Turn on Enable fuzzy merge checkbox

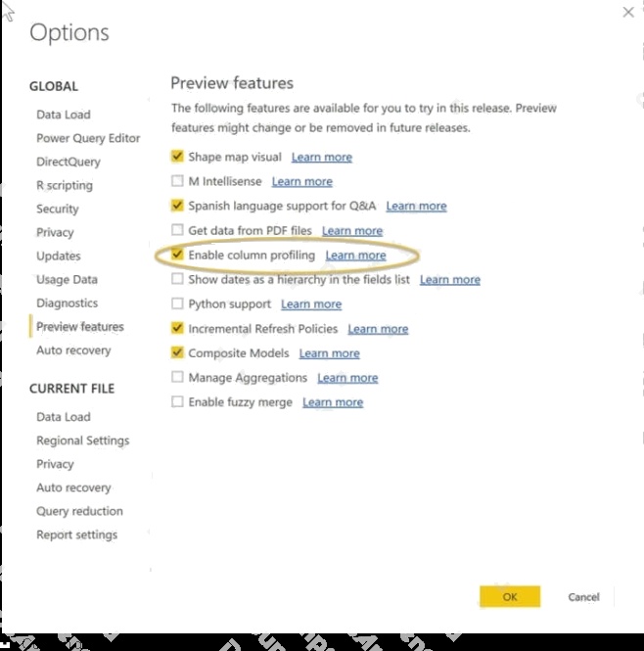[x=177, y=402]
